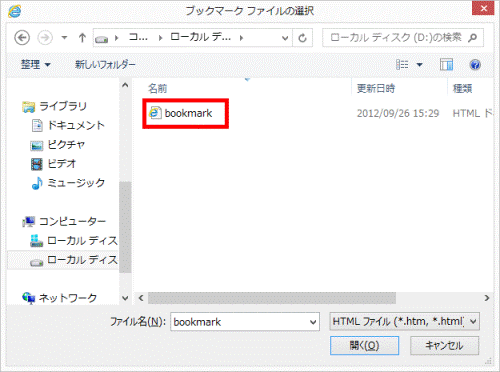Click the search magnifier icon
Viewport: 500px width, 372px height.
(x=473, y=38)
